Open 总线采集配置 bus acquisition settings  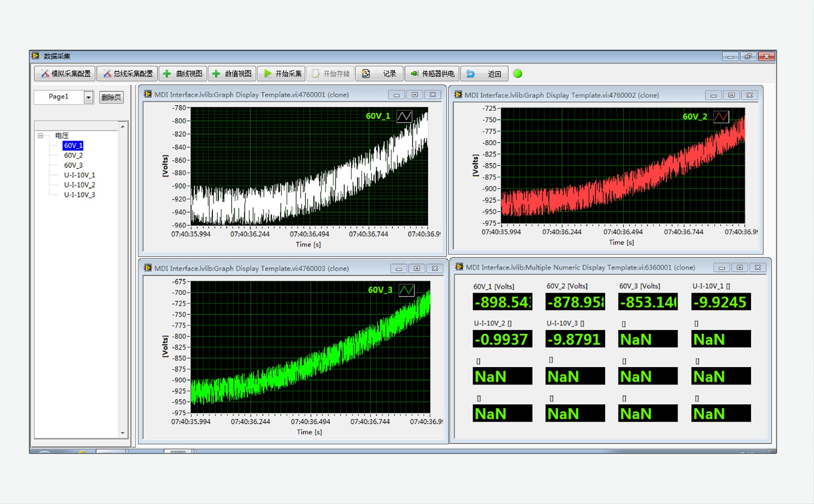point(127,74)
